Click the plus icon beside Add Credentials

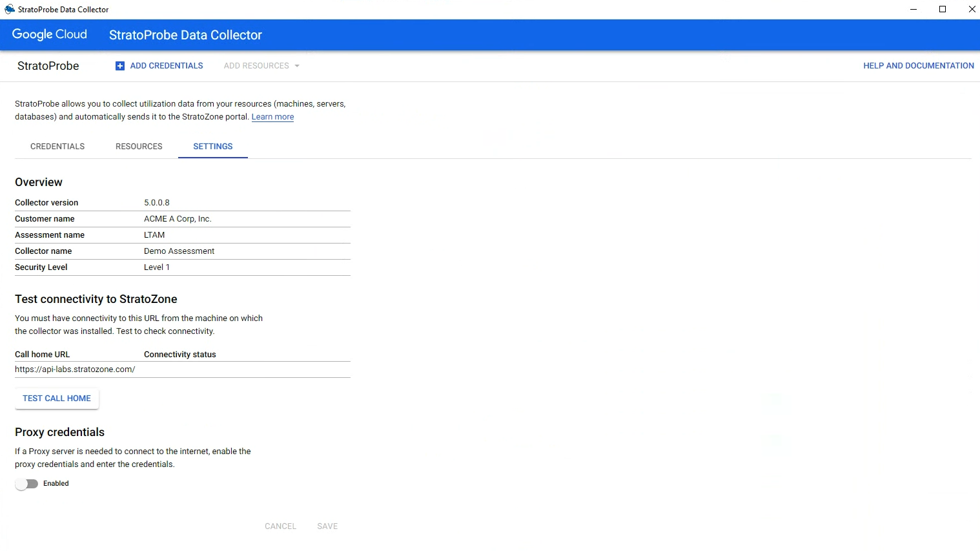pos(119,66)
